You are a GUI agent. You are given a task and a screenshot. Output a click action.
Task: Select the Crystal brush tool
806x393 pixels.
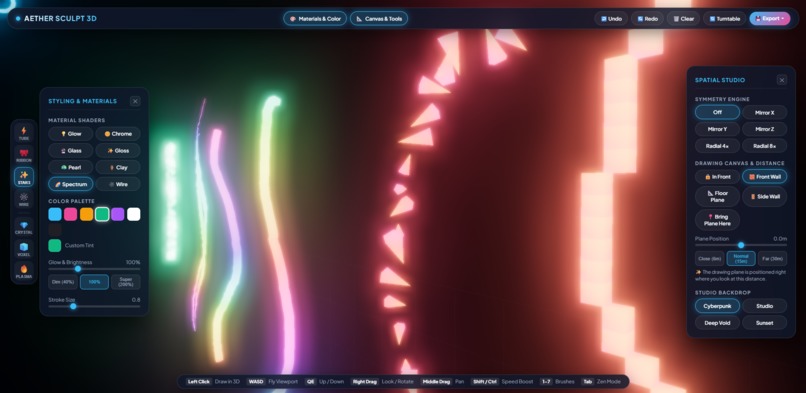24,227
